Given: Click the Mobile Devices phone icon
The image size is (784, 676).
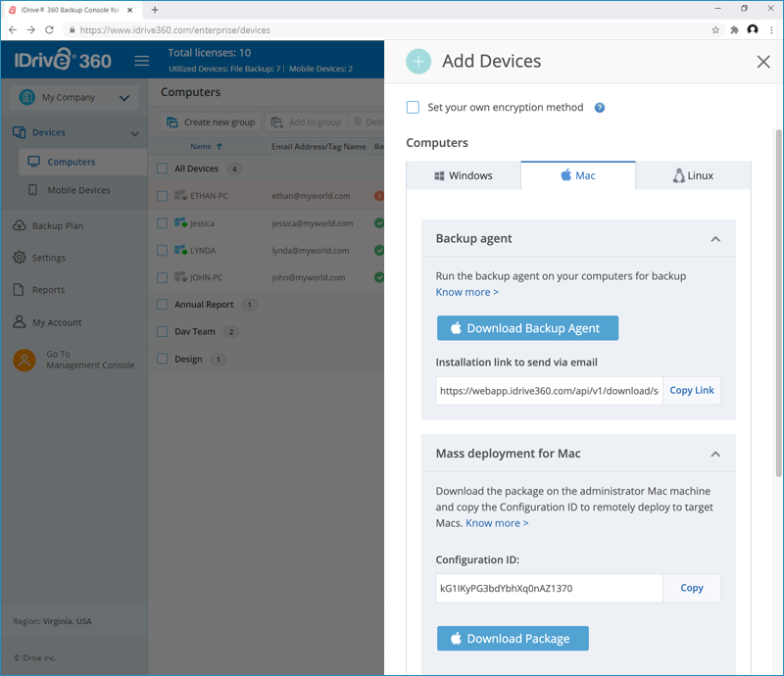Looking at the screenshot, I should pos(33,190).
